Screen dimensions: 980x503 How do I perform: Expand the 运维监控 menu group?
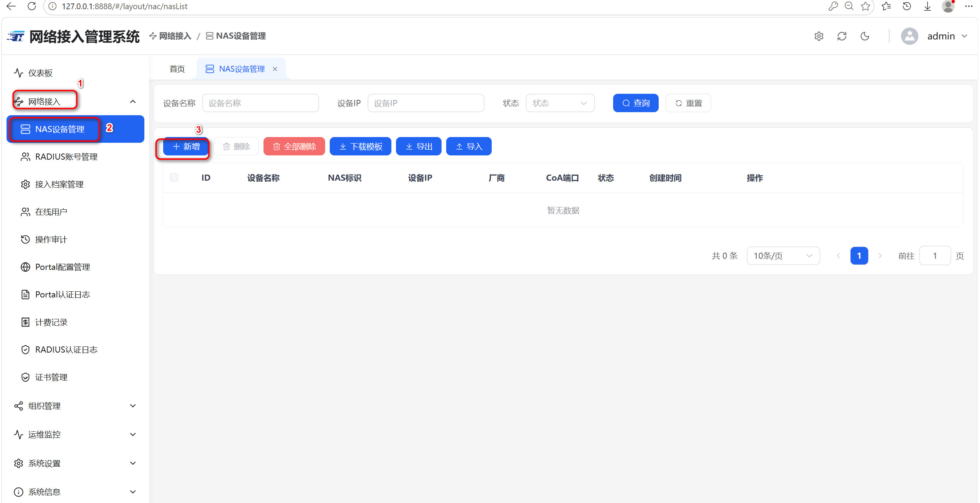point(75,434)
